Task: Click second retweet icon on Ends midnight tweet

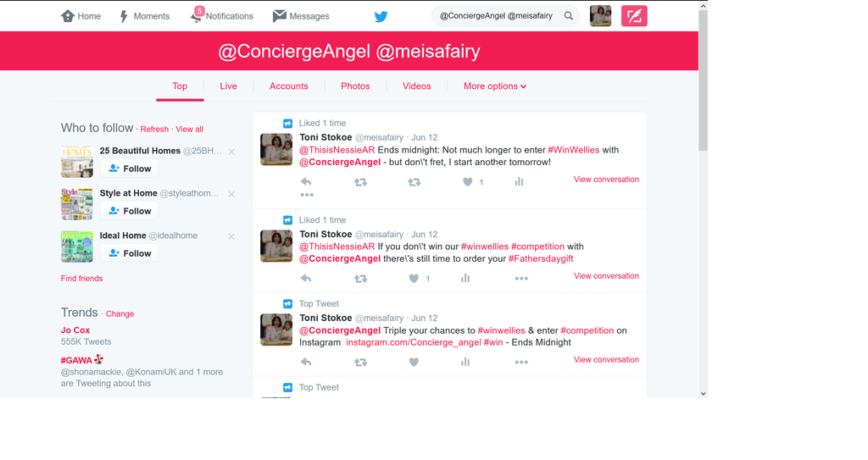Action: pos(414,181)
